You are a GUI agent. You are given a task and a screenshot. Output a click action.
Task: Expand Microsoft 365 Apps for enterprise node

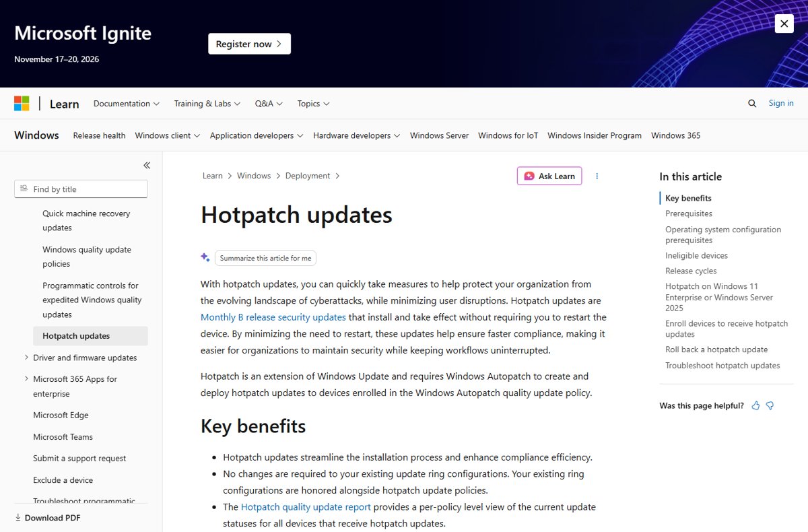26,379
